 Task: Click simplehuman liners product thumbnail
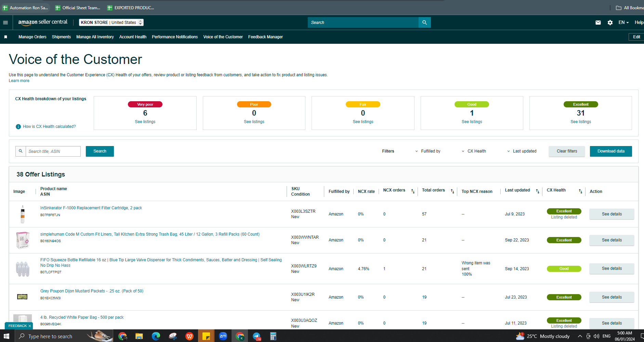coord(23,240)
